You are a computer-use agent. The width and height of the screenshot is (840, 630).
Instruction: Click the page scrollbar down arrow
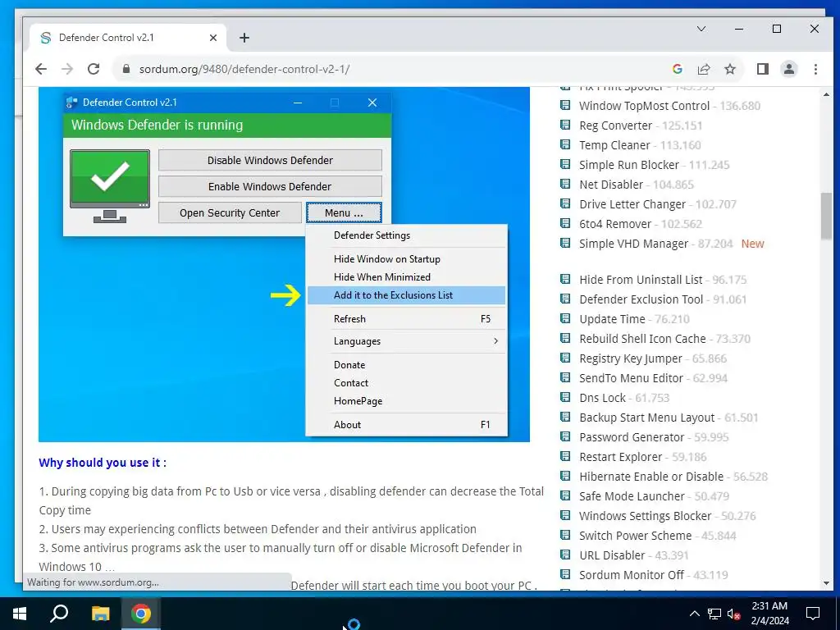tap(826, 583)
